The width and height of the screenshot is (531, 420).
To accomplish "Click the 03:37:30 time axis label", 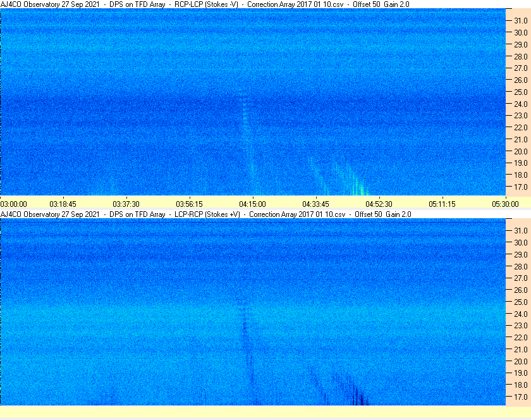I will (126, 204).
